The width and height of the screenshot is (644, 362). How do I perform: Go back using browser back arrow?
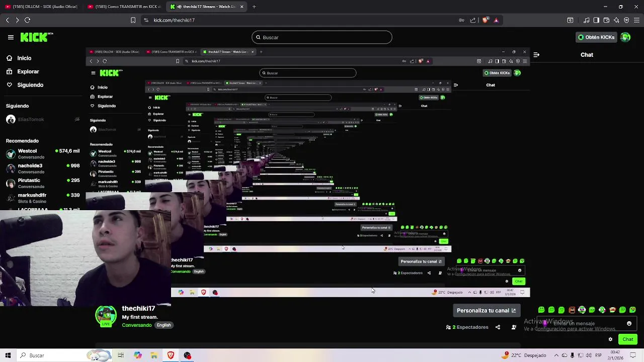7,20
